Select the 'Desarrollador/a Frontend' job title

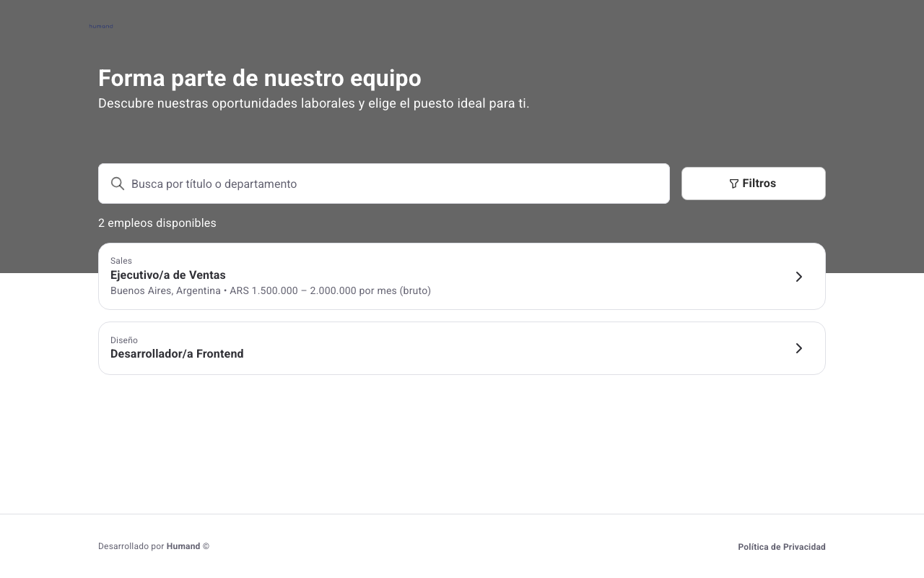[x=177, y=354]
